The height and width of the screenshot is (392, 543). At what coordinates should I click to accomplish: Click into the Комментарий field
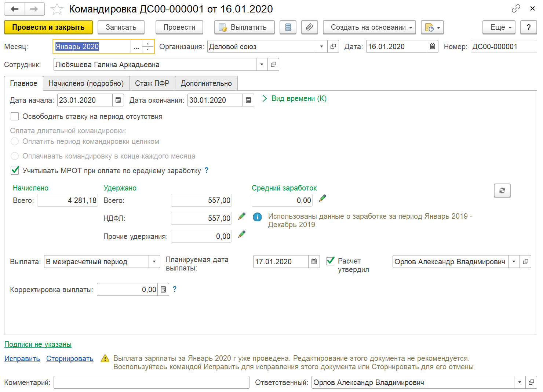(x=152, y=382)
